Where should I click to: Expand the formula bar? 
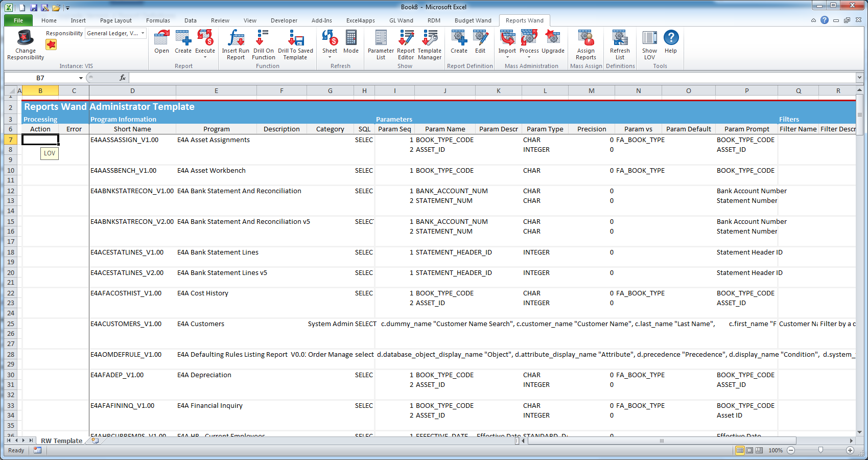coord(859,78)
